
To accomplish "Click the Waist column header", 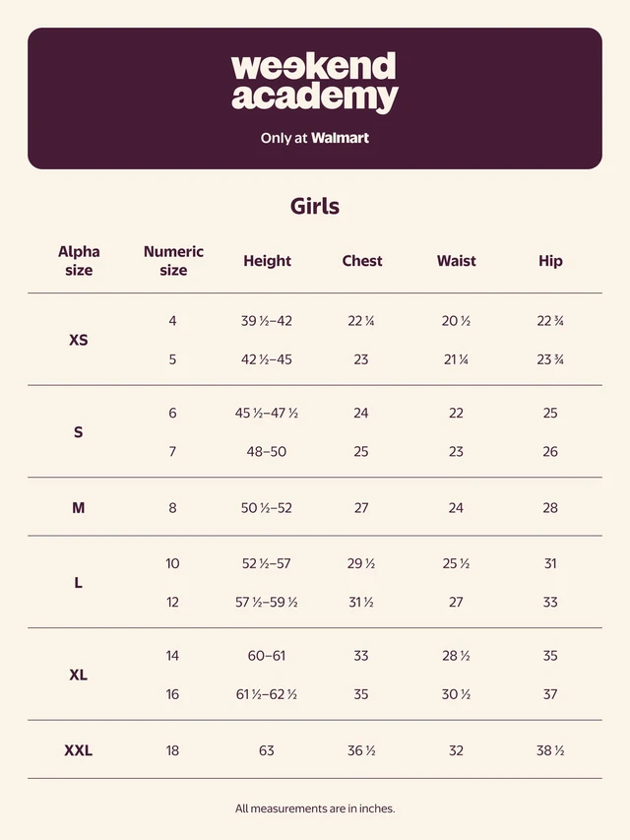I will (x=456, y=261).
